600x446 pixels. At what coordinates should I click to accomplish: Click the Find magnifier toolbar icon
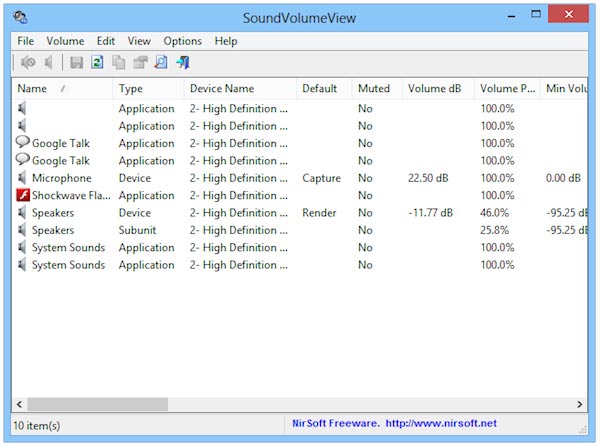point(161,62)
